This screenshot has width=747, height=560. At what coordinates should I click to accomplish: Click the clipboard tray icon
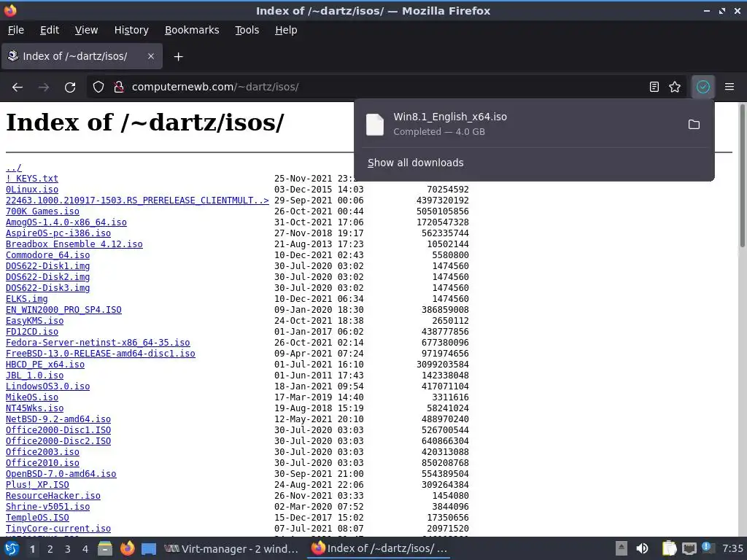pyautogui.click(x=670, y=548)
